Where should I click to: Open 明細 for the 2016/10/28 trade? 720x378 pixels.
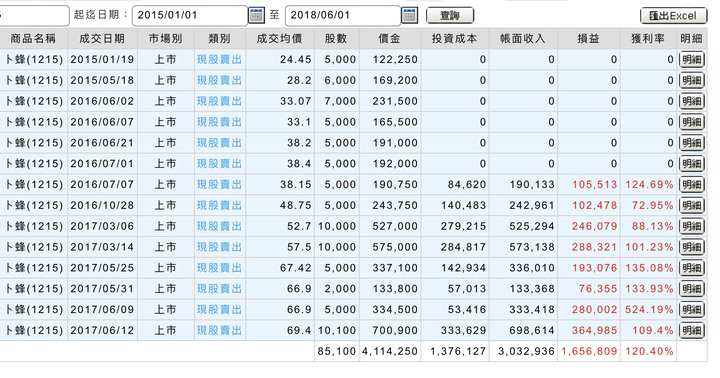692,205
